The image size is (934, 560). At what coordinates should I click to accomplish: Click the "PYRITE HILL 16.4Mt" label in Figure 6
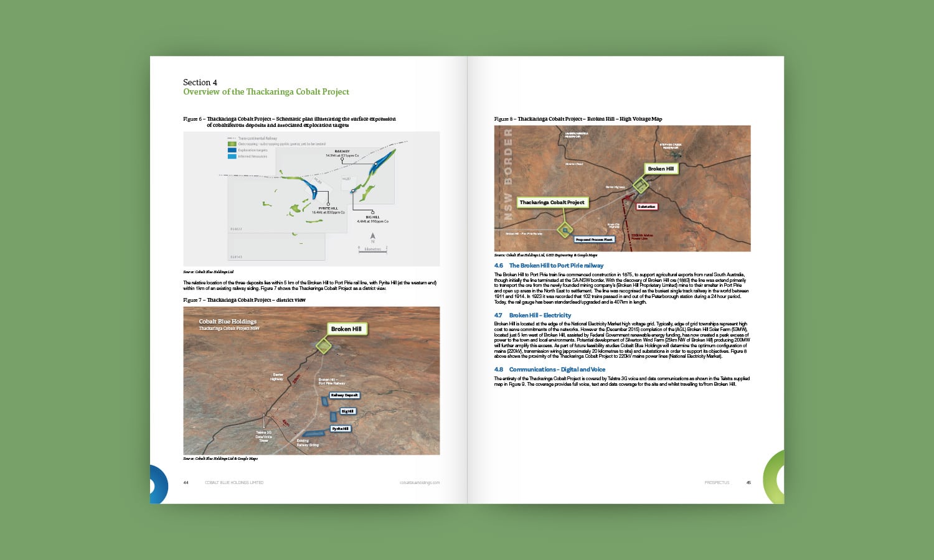tap(328, 210)
